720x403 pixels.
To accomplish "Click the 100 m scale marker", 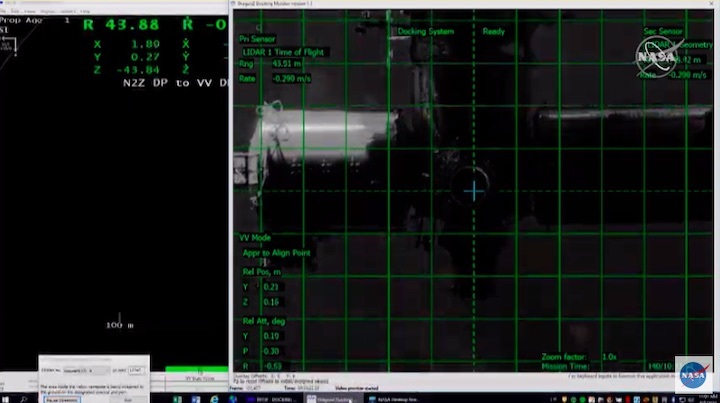I will pyautogui.click(x=119, y=326).
